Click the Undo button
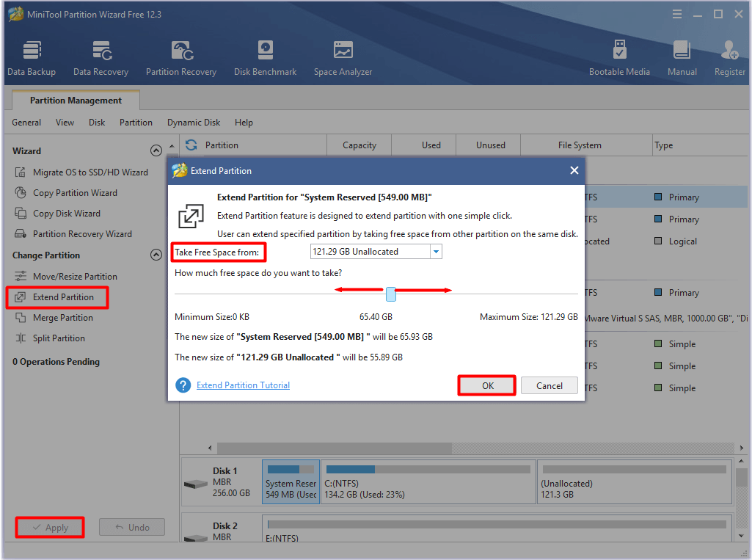Image resolution: width=752 pixels, height=560 pixels. pyautogui.click(x=132, y=527)
